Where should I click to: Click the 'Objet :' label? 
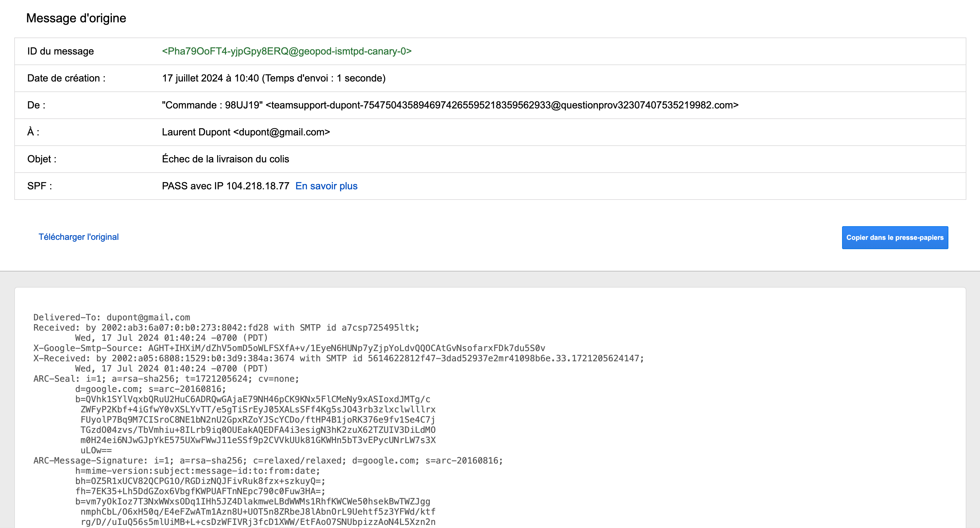(42, 159)
